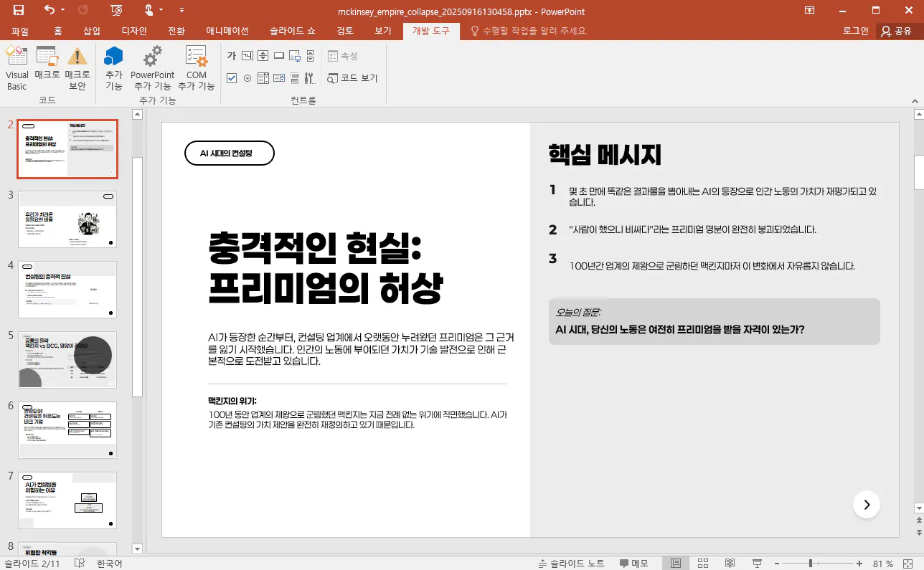Open PowerPoint add-ins (PowerPoint 추가 기능)
Screen dimensions: 924x570
pos(152,68)
